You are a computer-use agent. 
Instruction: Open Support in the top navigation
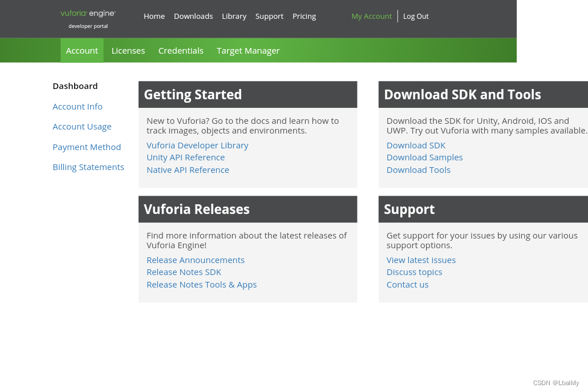point(269,17)
